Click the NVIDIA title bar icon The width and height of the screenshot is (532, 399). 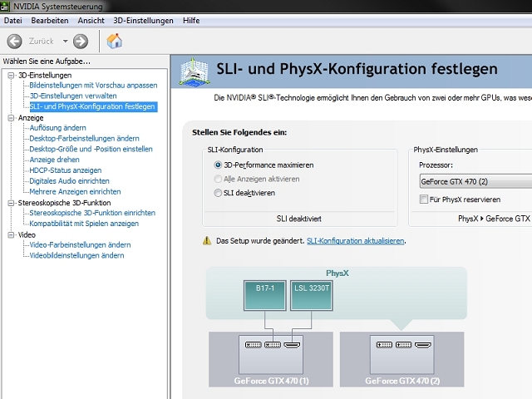[5, 6]
